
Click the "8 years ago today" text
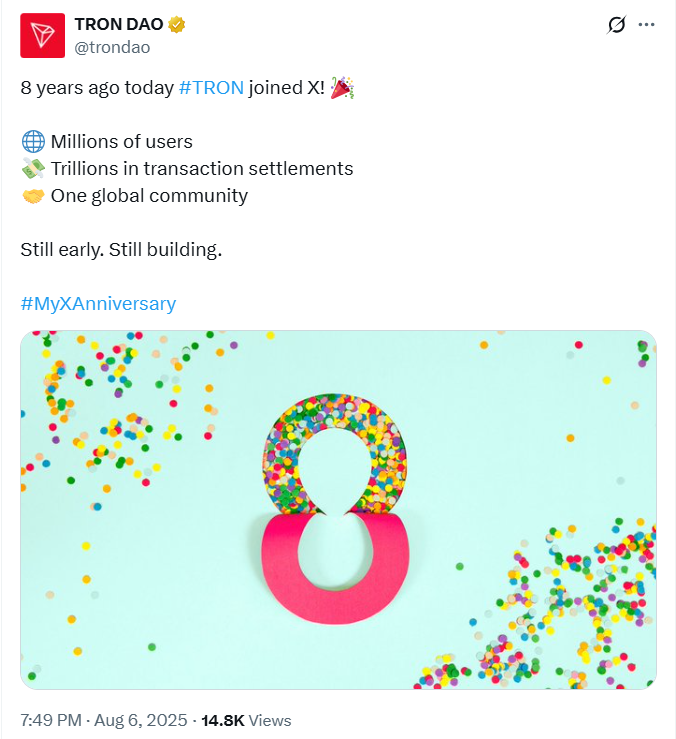(x=97, y=87)
